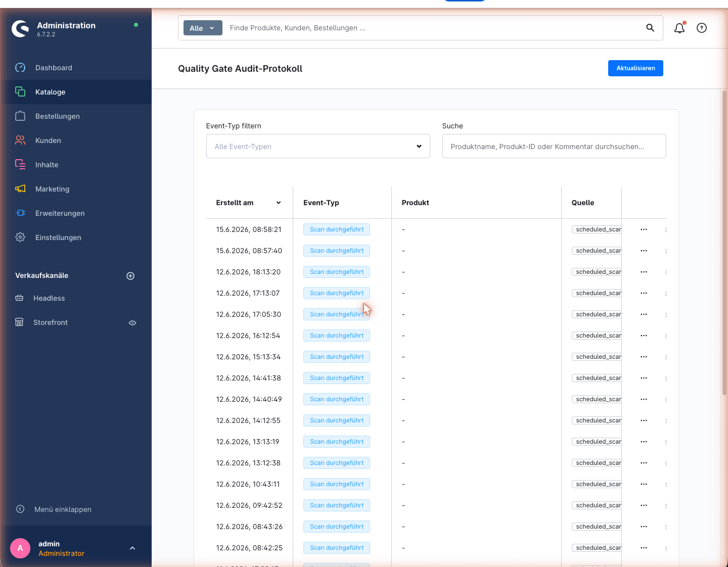Open row actions for 15.6.2026, 08:58:21

644,229
